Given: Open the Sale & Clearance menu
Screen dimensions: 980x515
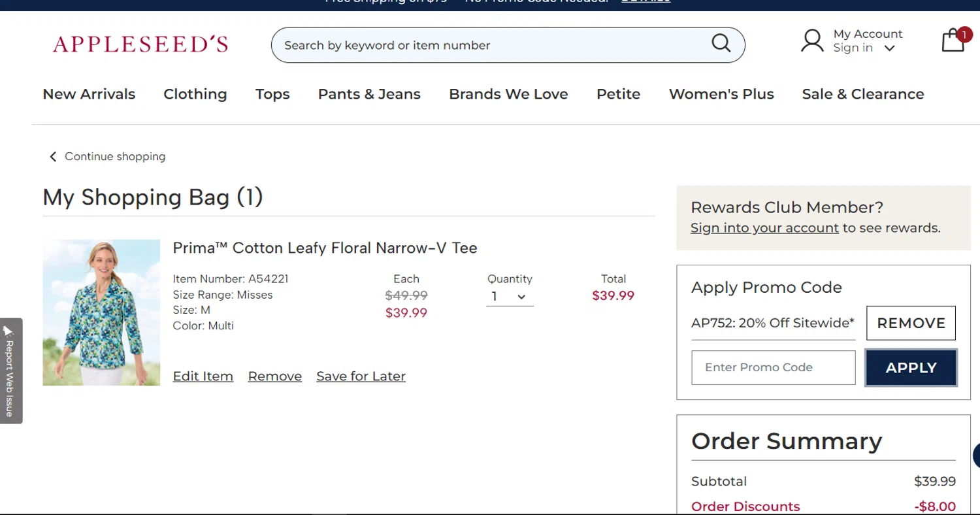Looking at the screenshot, I should [862, 94].
